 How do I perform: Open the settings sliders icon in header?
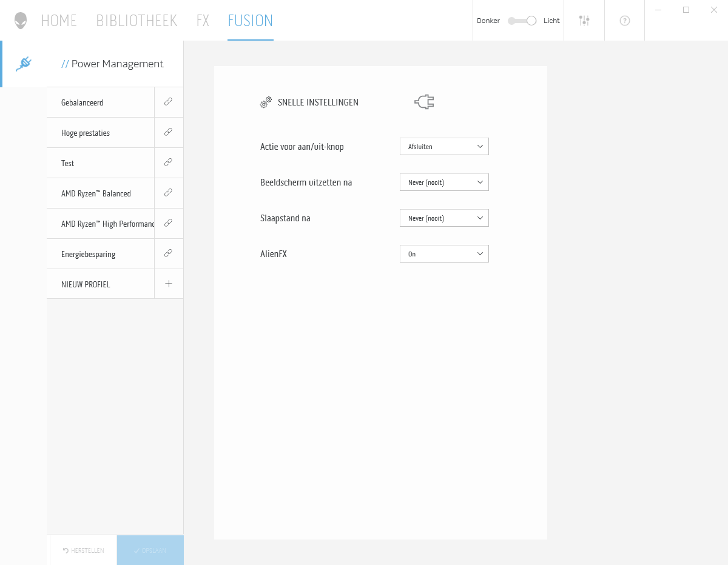pyautogui.click(x=584, y=21)
